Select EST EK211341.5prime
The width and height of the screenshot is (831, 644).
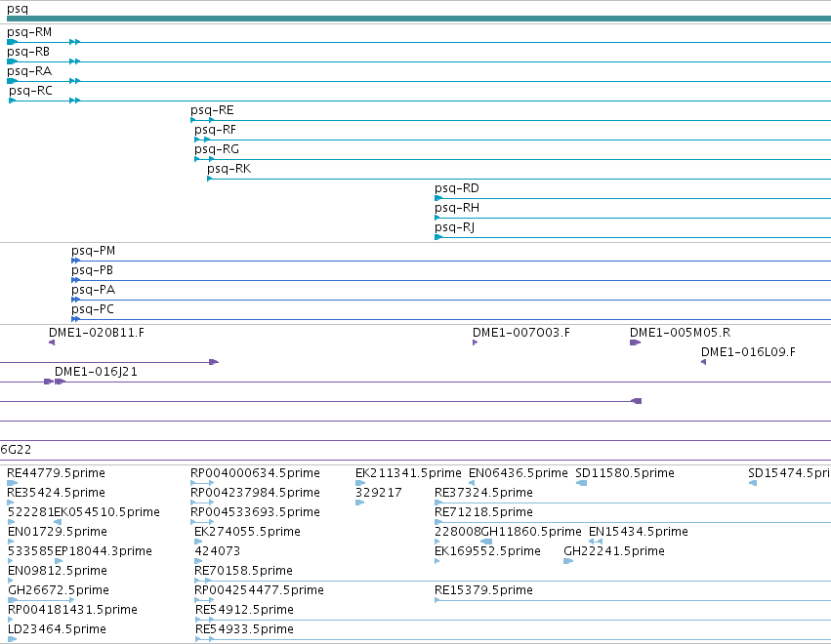point(408,473)
